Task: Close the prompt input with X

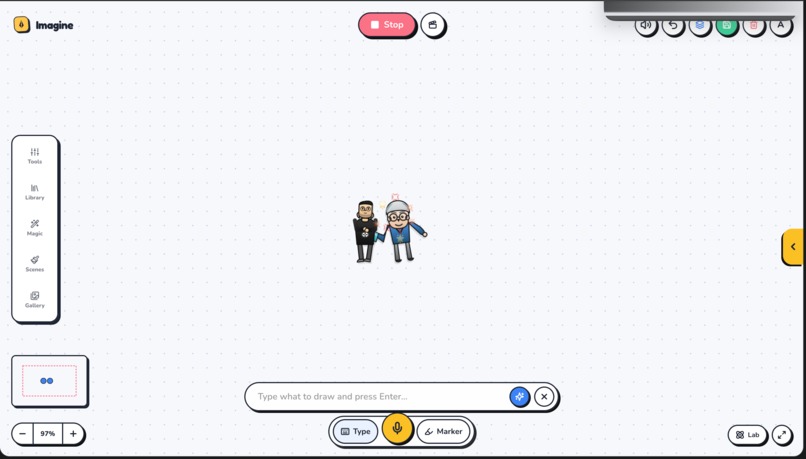Action: pos(544,397)
